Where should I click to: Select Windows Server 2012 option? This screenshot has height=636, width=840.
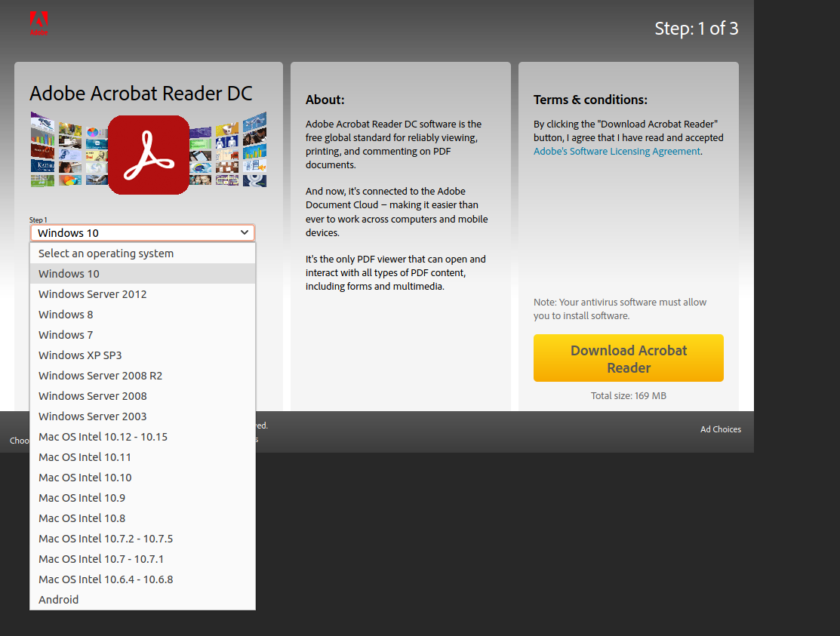point(143,294)
